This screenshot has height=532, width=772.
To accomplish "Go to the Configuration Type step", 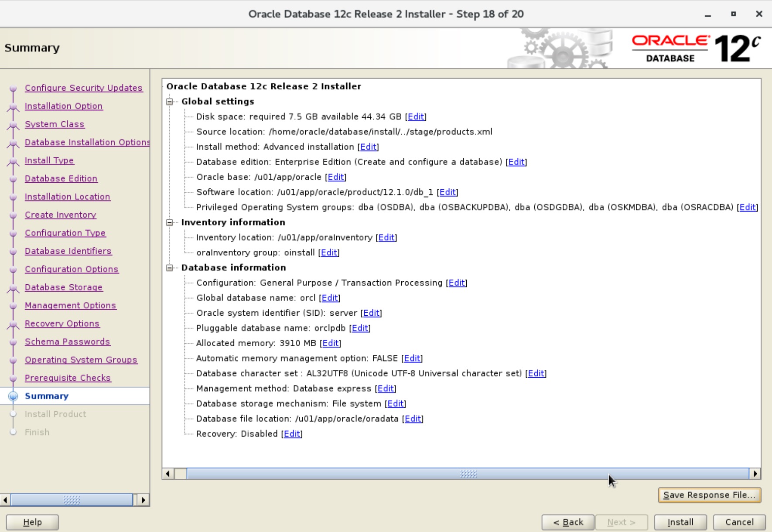I will pos(65,233).
